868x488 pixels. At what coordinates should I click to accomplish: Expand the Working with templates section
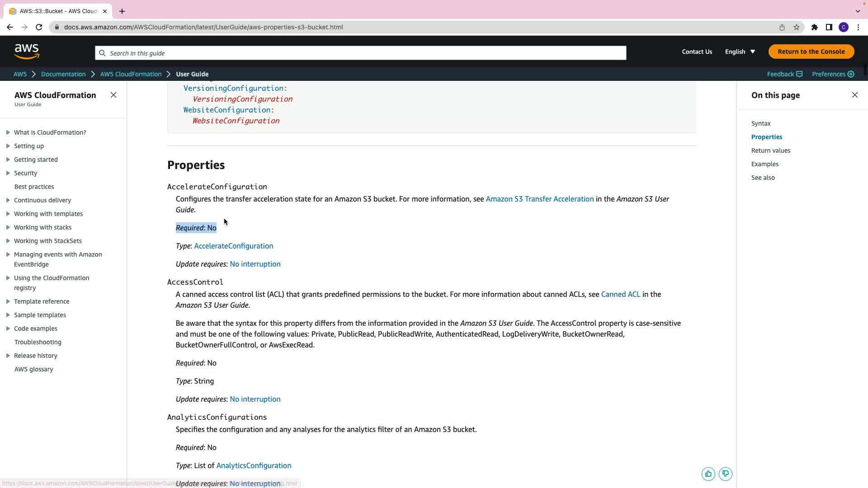pyautogui.click(x=8, y=214)
